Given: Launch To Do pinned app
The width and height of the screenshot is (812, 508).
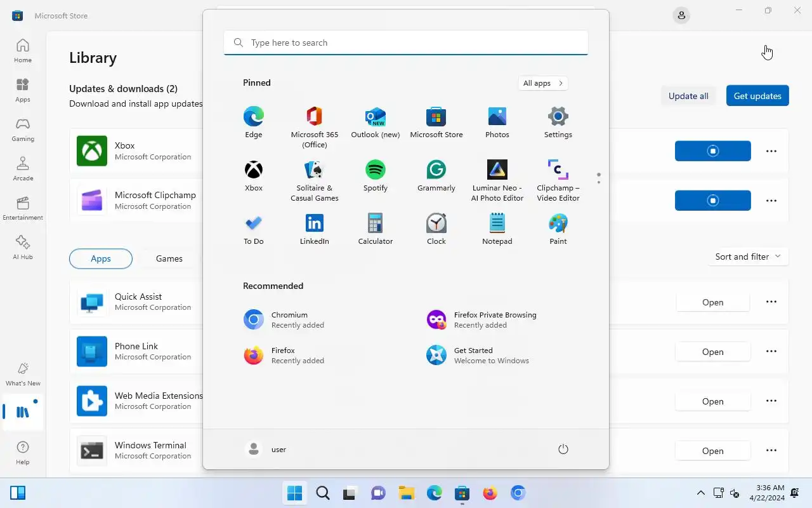Looking at the screenshot, I should pyautogui.click(x=253, y=229).
